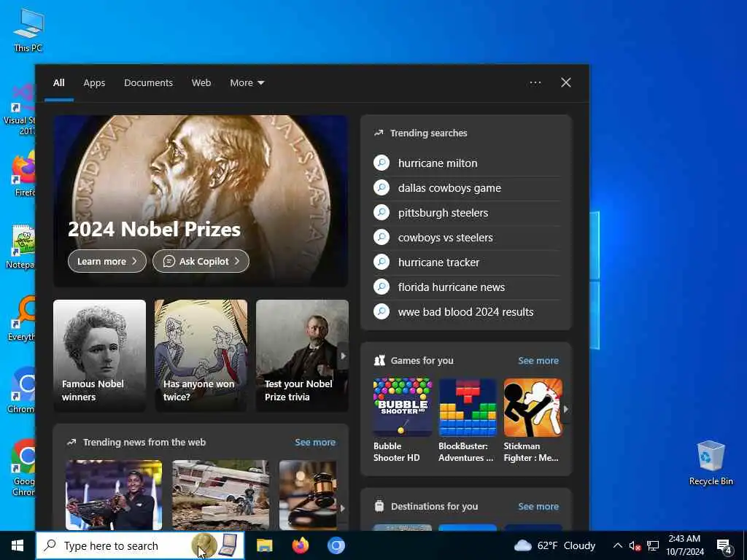
Task: Click See more in Trending news
Action: tap(315, 443)
